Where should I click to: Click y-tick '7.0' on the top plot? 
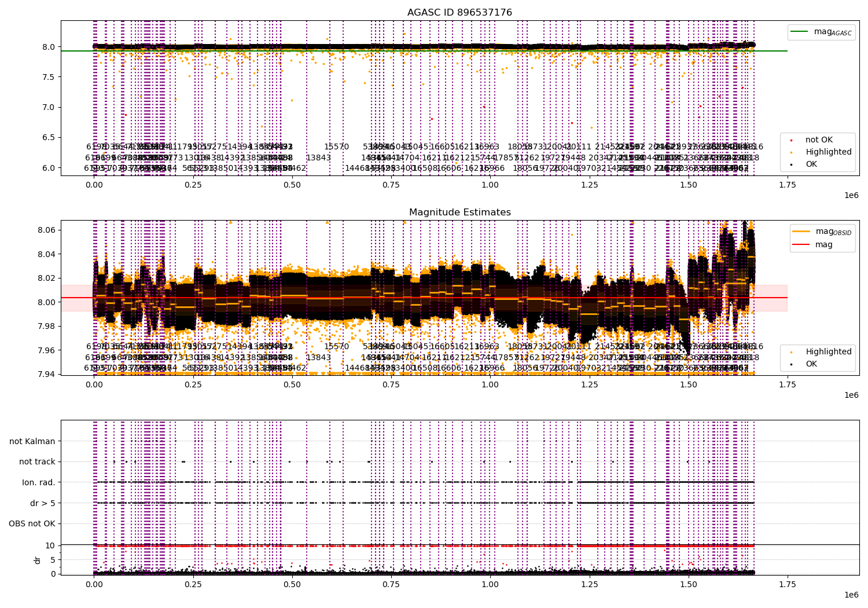click(49, 107)
